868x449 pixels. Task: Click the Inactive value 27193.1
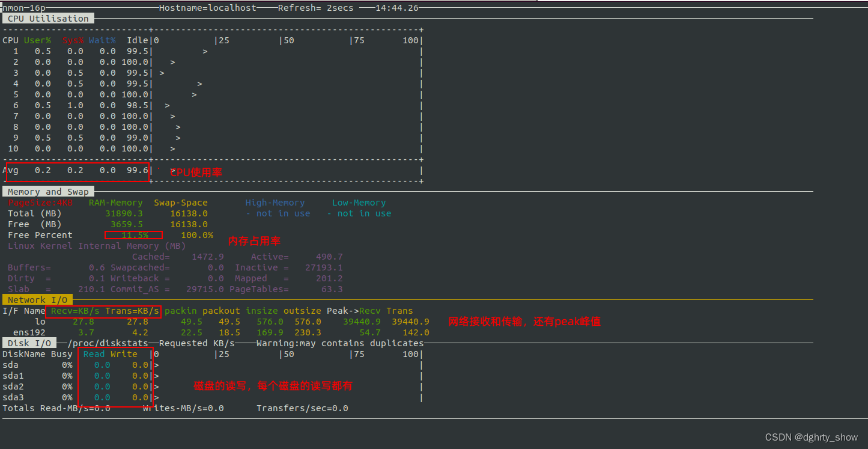pyautogui.click(x=324, y=267)
